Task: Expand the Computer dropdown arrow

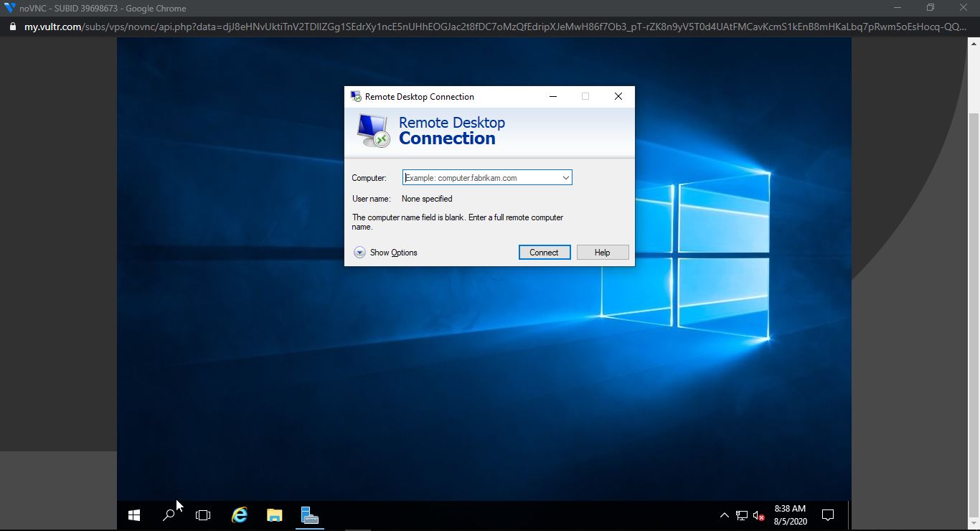Action: click(x=565, y=178)
